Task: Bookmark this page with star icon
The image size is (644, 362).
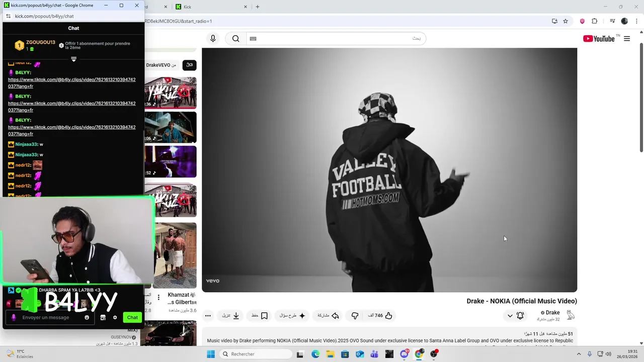Action: coord(566,21)
